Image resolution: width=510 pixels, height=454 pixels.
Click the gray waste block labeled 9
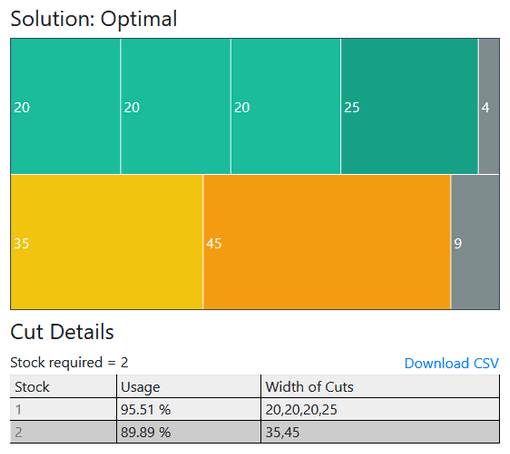pyautogui.click(x=475, y=242)
